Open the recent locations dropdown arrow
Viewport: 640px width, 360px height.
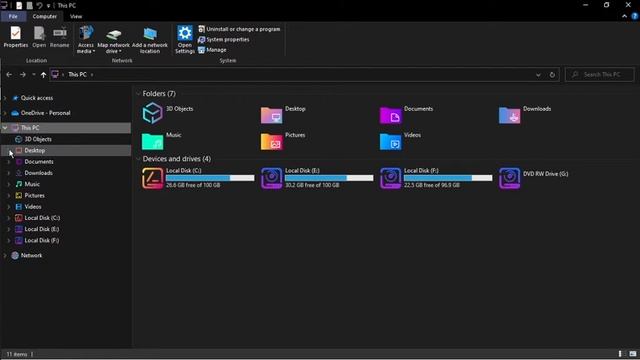click(33, 75)
